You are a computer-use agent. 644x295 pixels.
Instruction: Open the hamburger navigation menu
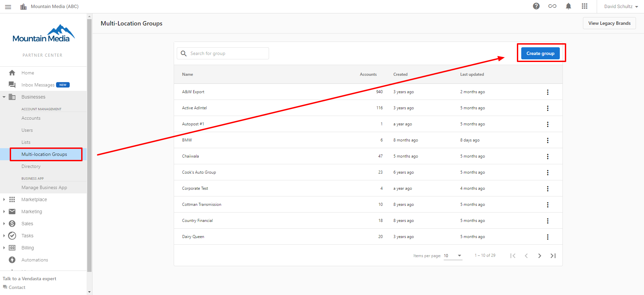(8, 7)
